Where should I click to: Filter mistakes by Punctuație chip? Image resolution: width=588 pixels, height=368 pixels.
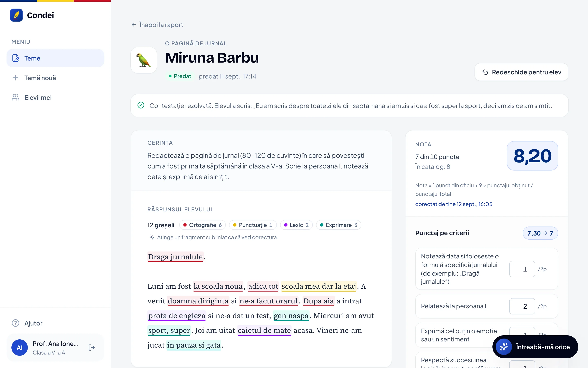(253, 225)
